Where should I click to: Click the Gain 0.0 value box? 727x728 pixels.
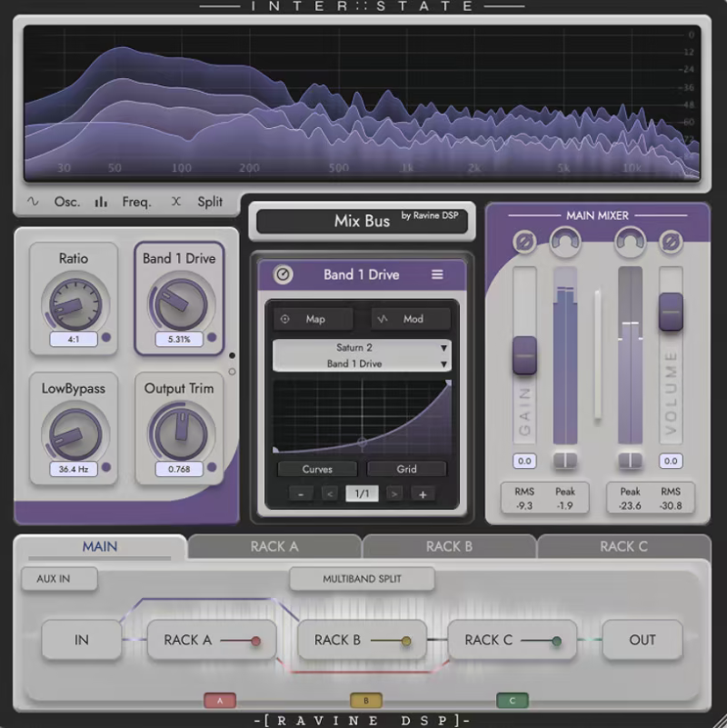(524, 461)
